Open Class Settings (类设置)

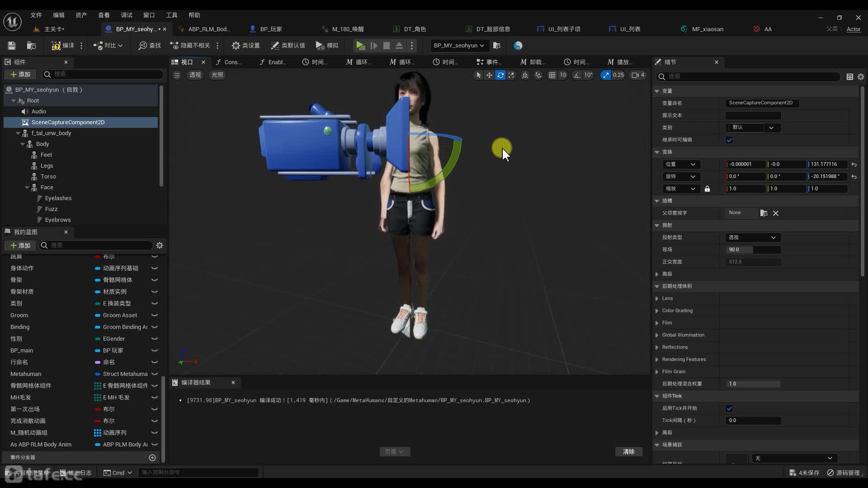pyautogui.click(x=245, y=46)
